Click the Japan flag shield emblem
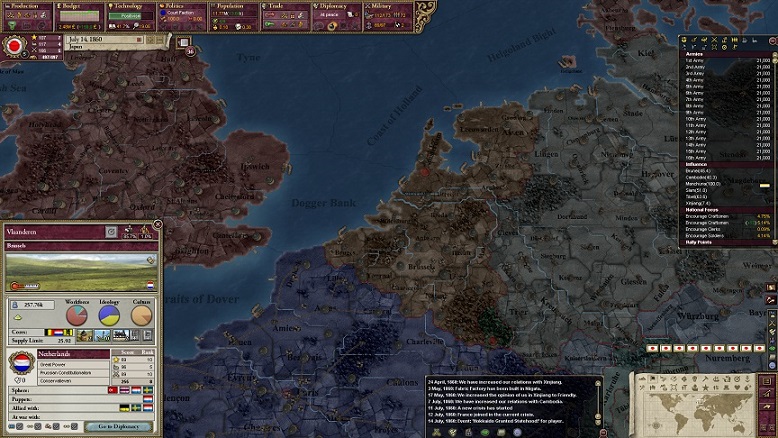 coord(15,45)
